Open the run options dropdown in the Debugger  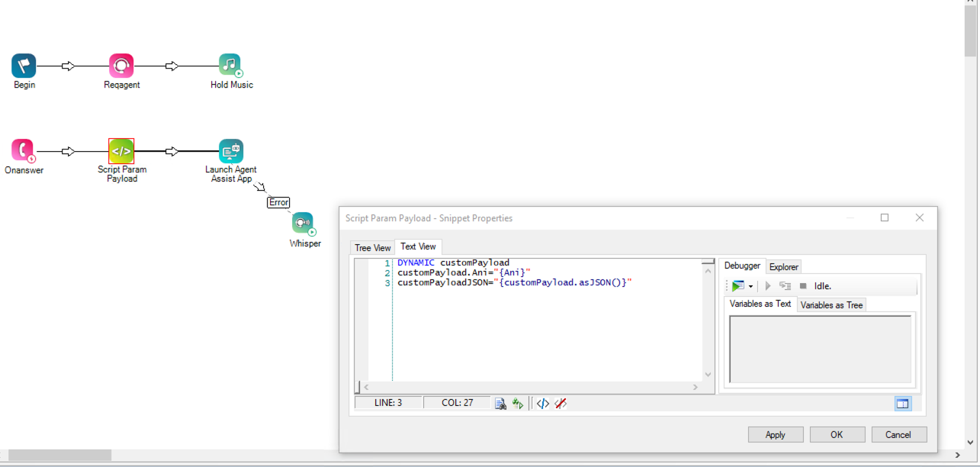point(750,285)
